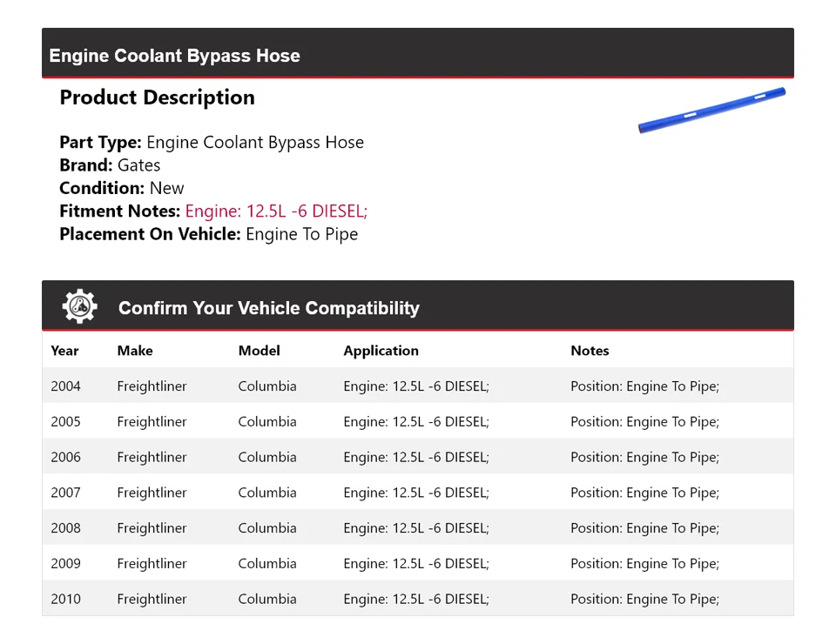Click the 'Confirm Your Vehicle Compatibility' heading
Image resolution: width=836 pixels, height=644 pixels.
coord(269,308)
